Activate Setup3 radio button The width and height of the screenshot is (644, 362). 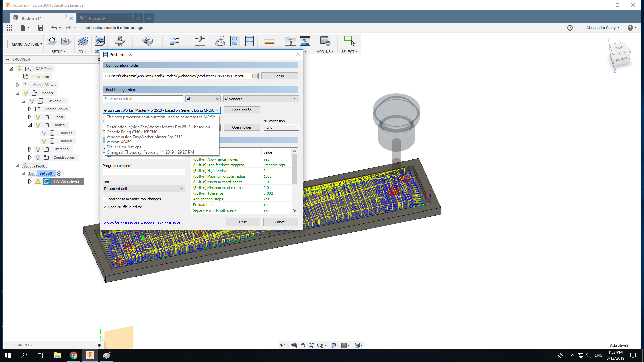click(x=59, y=173)
